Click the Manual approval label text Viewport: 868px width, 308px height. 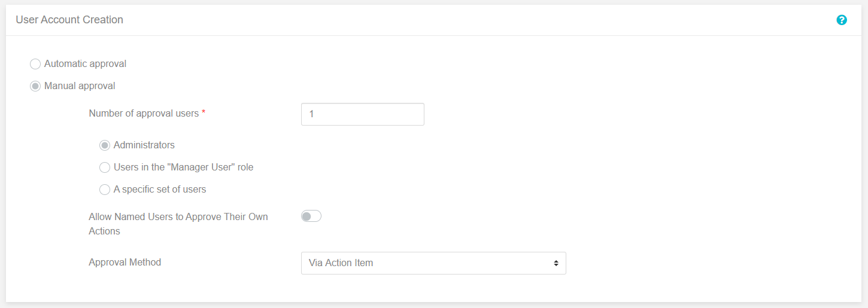80,86
